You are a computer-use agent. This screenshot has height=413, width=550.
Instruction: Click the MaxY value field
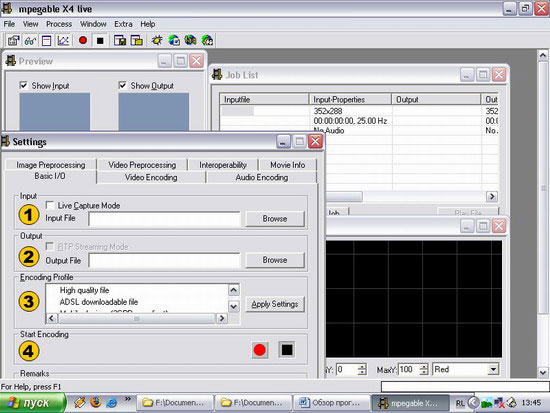[x=409, y=369]
